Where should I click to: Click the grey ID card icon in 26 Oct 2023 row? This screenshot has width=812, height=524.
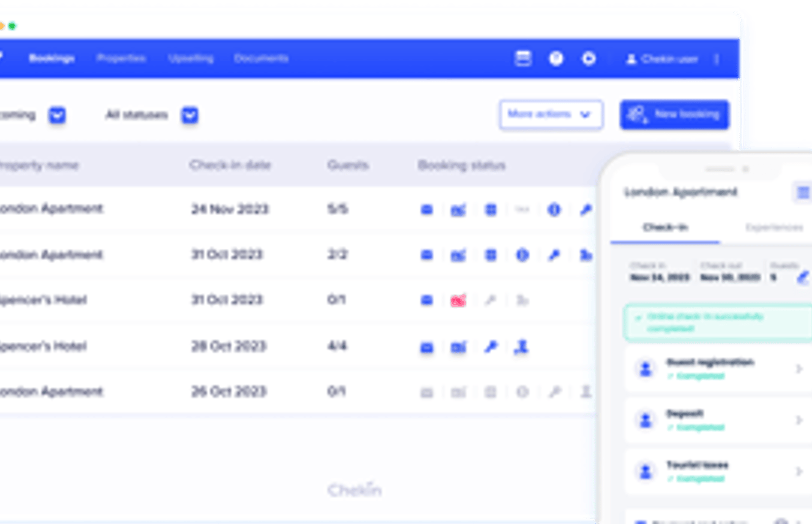click(458, 392)
